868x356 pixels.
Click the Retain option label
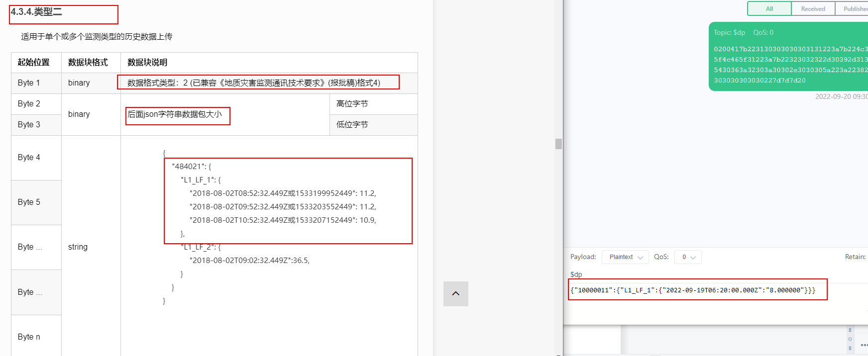click(855, 257)
